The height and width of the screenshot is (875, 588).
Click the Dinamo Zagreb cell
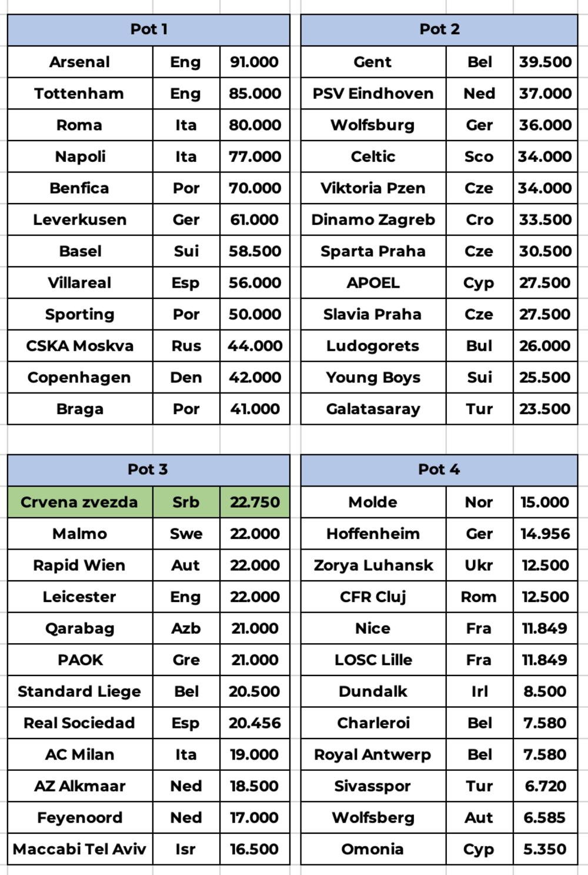tap(373, 219)
